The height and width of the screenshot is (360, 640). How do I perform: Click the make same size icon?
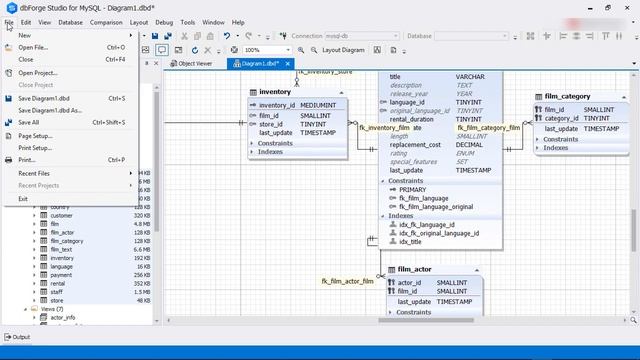point(530,36)
